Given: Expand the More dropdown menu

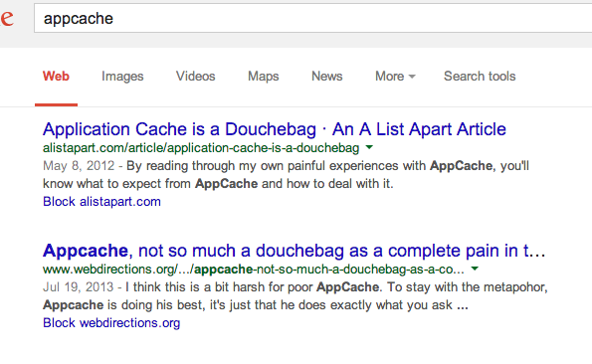Looking at the screenshot, I should point(395,77).
